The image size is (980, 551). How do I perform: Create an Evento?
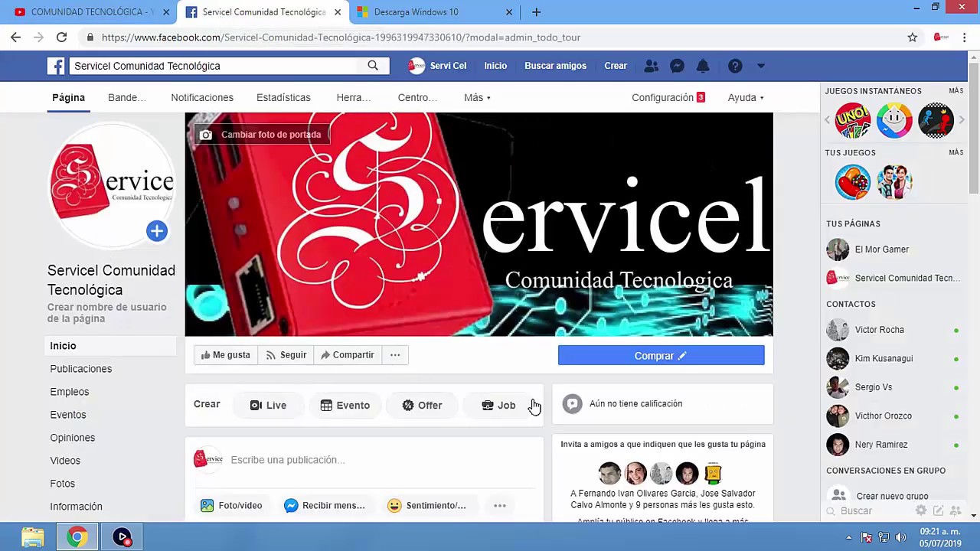345,406
